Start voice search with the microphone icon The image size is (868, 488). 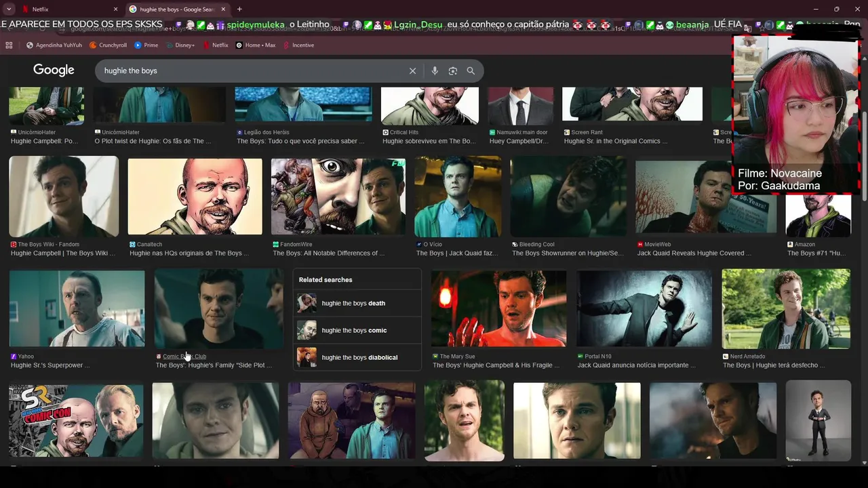coord(435,71)
